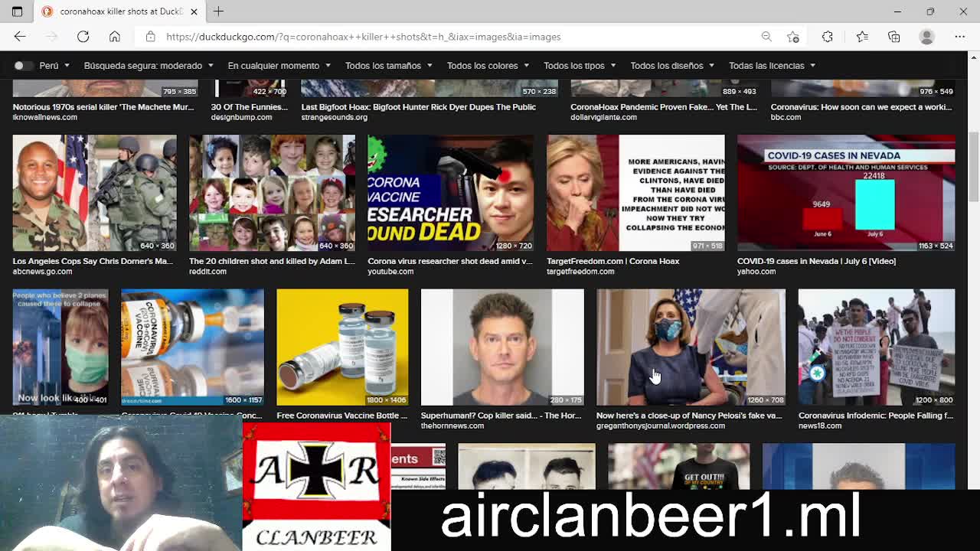Expand the Perú region dropdown
The height and width of the screenshot is (551, 980).
(x=54, y=66)
